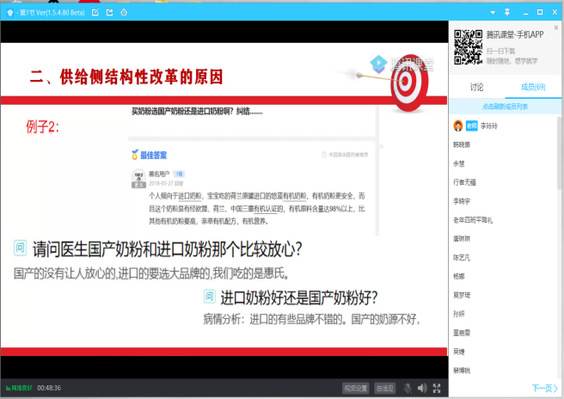Toggle the microphone icon in bottom bar
Image resolution: width=564 pixels, height=399 pixels.
pos(408,388)
